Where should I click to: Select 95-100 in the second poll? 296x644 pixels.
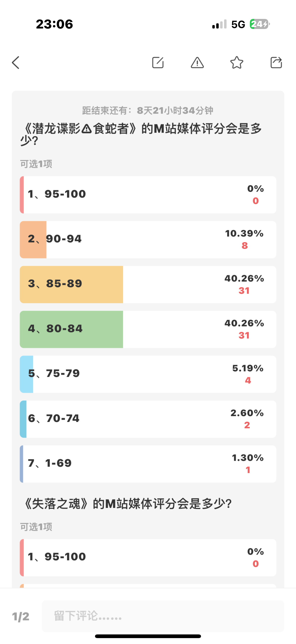pos(148,558)
